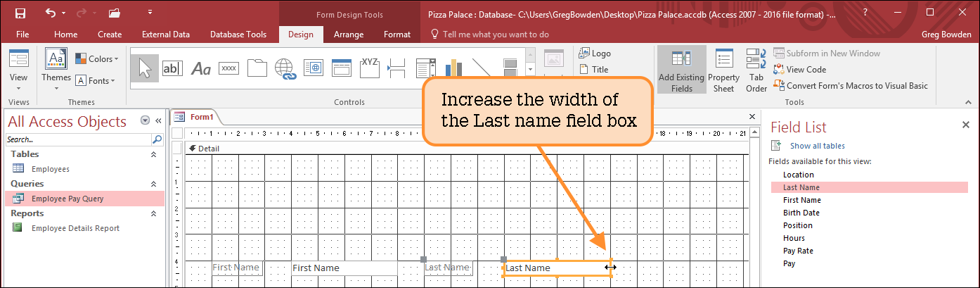Select the Navigation Control tool
The height and width of the screenshot is (288, 980).
pos(342,68)
